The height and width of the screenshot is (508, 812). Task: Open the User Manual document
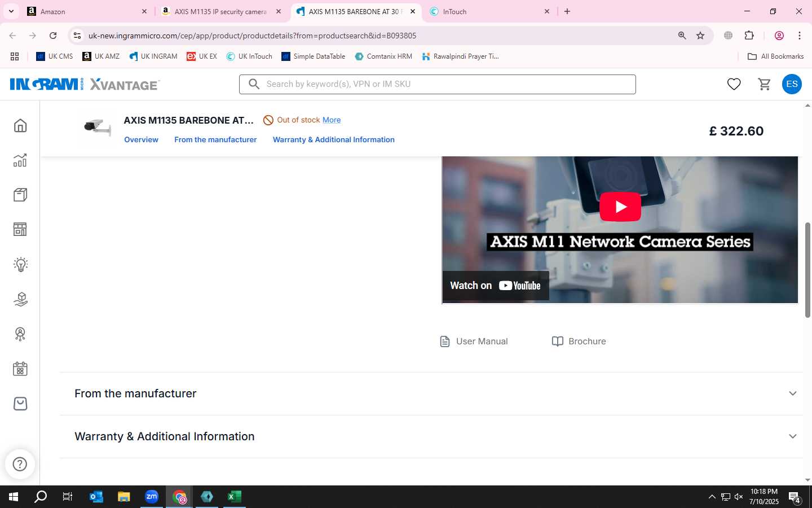pyautogui.click(x=474, y=341)
